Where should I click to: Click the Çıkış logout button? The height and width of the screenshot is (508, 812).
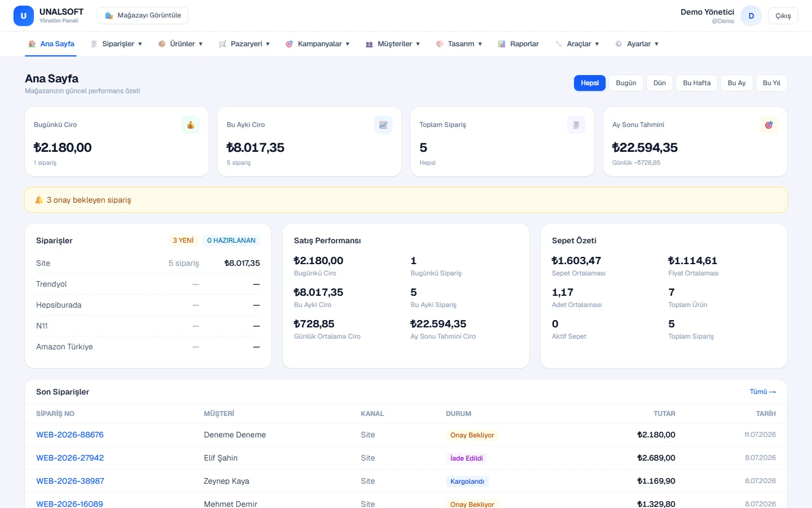click(783, 16)
